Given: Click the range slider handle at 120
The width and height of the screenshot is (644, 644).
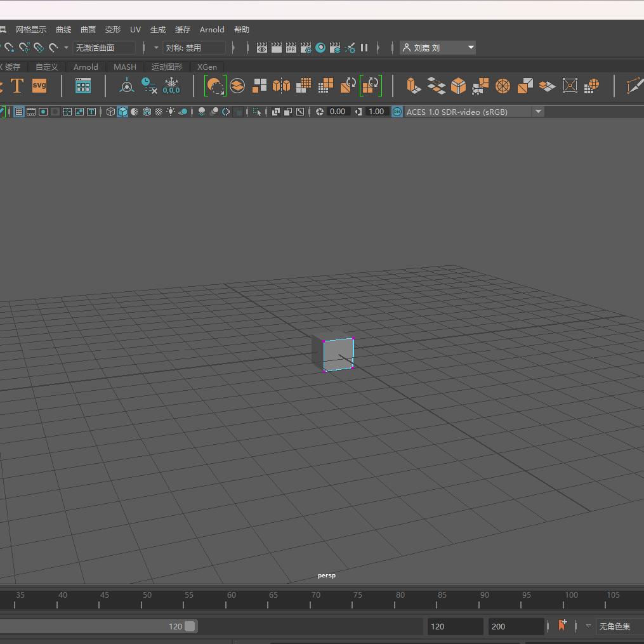Looking at the screenshot, I should (x=190, y=626).
